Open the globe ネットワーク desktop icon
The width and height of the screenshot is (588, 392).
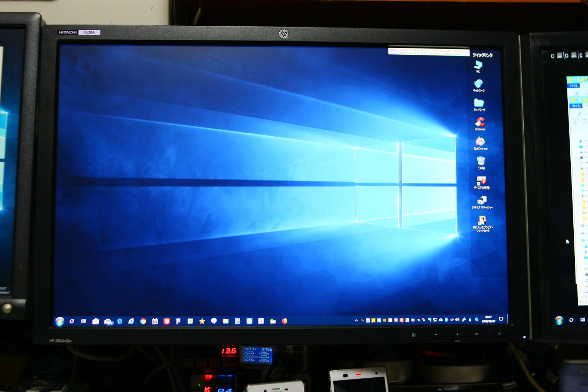pos(478,86)
